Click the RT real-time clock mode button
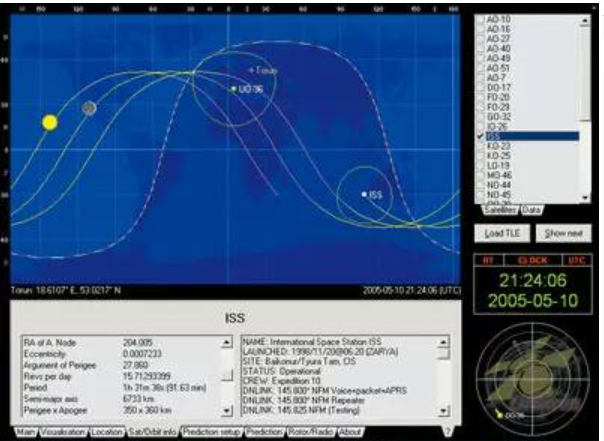This screenshot has height=441, width=604. coord(488,260)
